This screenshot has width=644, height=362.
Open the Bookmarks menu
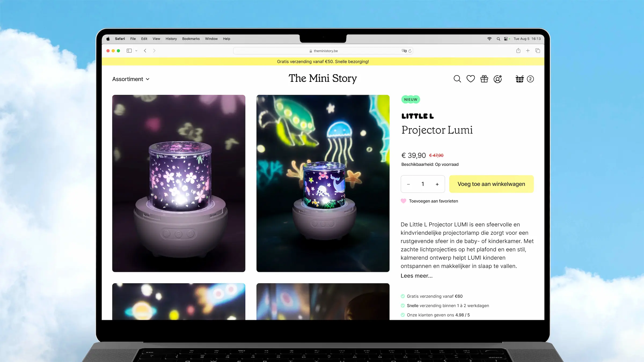[x=191, y=39]
